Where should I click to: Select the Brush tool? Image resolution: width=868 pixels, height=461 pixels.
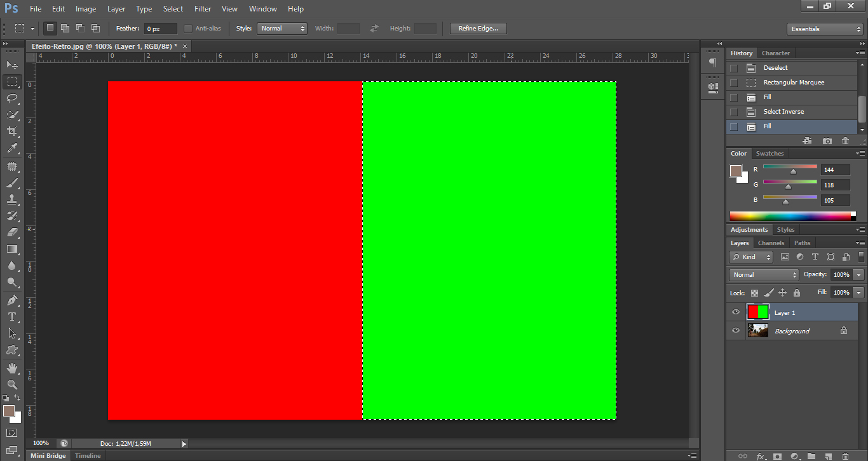click(x=12, y=183)
